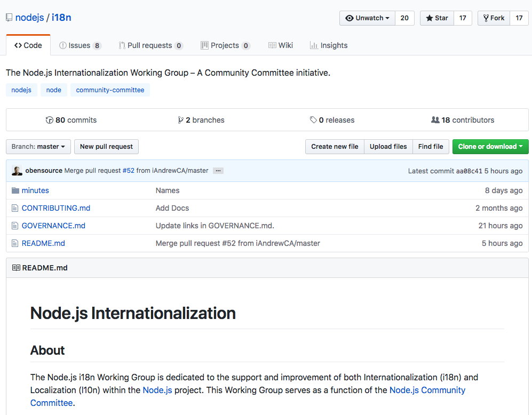Switch to the Projects tab
Screen dimensions: 532x415
pyautogui.click(x=225, y=45)
